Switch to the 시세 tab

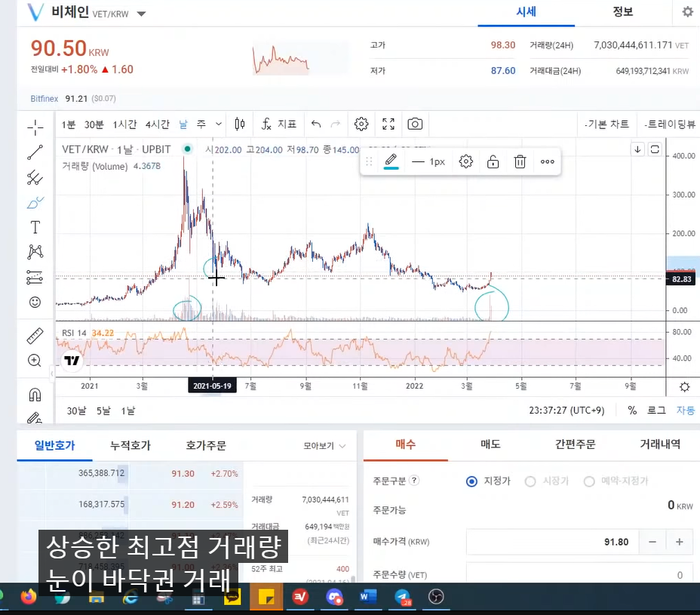526,12
